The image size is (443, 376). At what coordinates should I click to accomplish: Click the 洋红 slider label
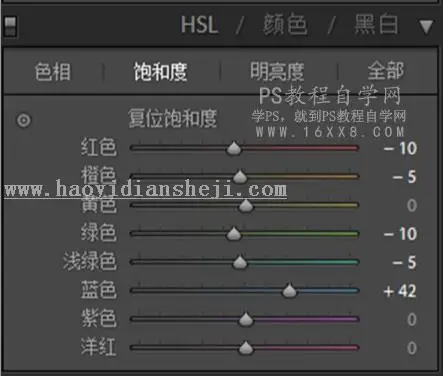coord(98,347)
